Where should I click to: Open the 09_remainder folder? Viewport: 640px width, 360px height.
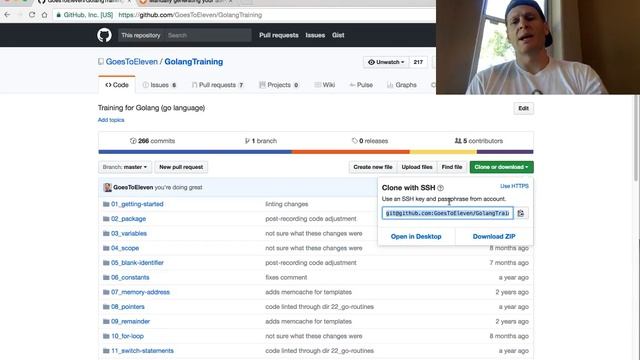[130, 322]
